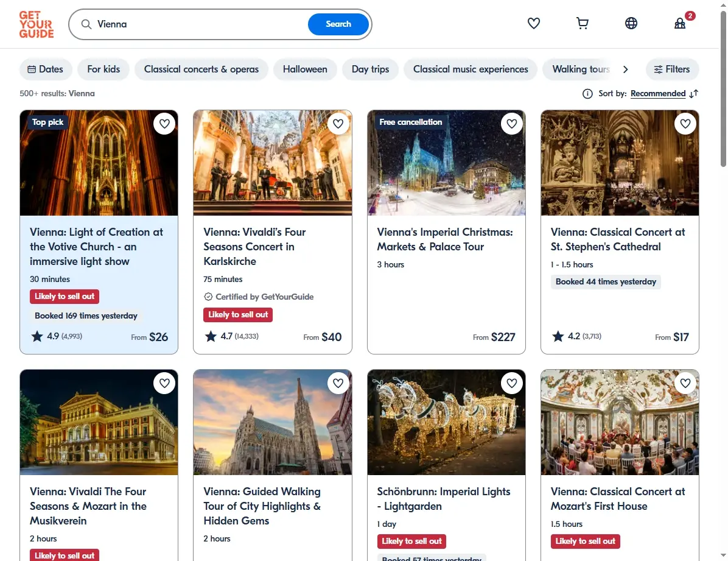
Task: Click the rating star on St. Stephen's concert card
Action: pyautogui.click(x=558, y=336)
